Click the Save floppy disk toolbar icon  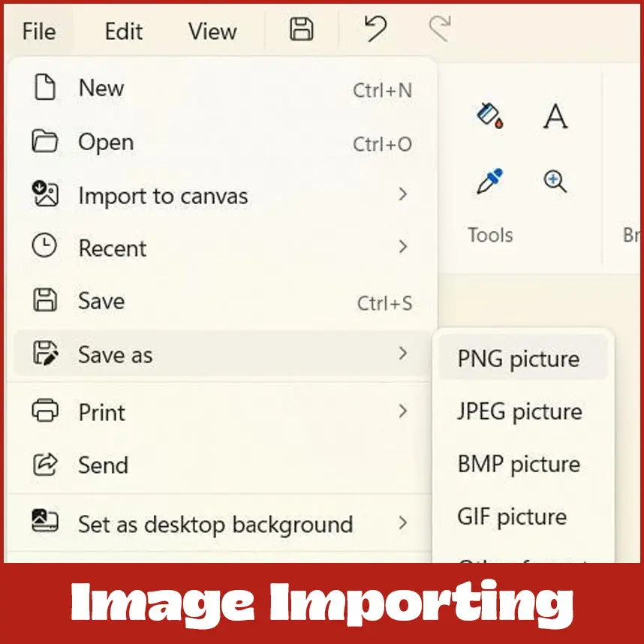(302, 29)
